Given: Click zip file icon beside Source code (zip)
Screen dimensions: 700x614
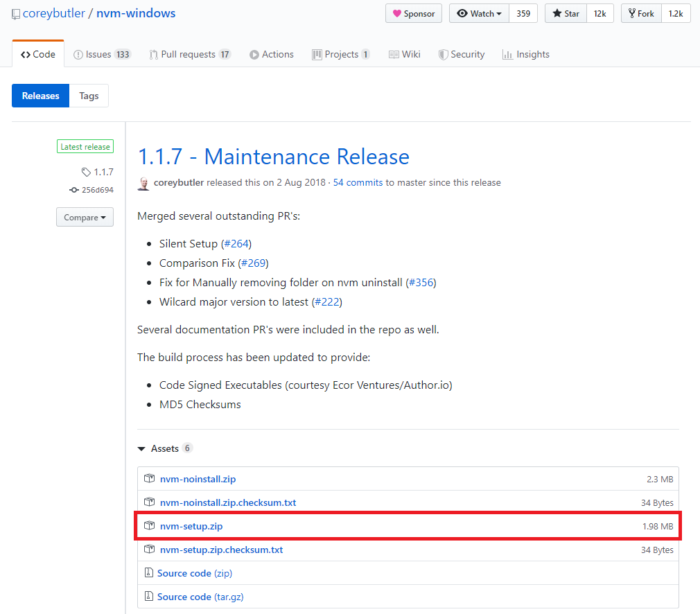Looking at the screenshot, I should tap(148, 572).
